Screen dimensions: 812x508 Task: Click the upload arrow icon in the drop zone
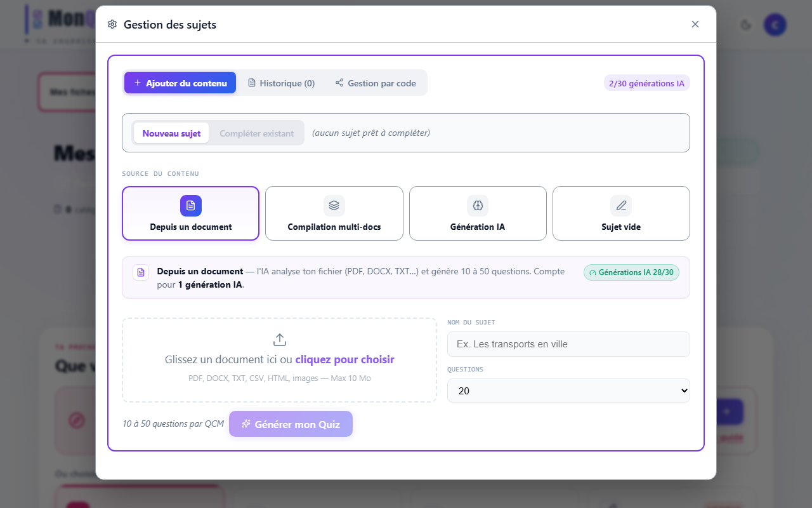coord(280,340)
